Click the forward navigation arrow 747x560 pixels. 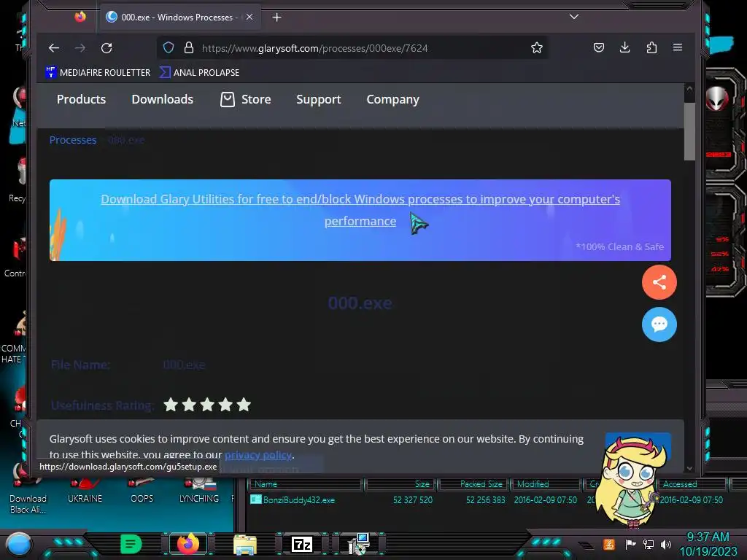(80, 48)
